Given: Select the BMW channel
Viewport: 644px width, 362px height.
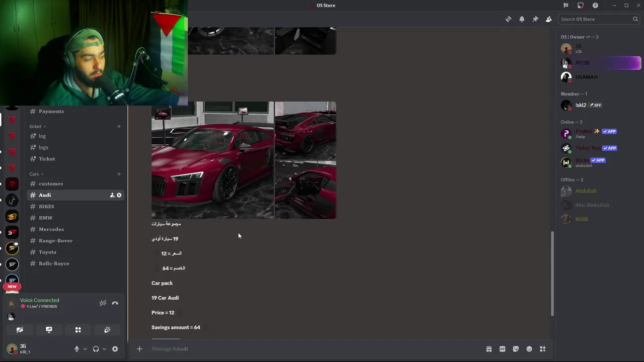Looking at the screenshot, I should (x=75, y=218).
